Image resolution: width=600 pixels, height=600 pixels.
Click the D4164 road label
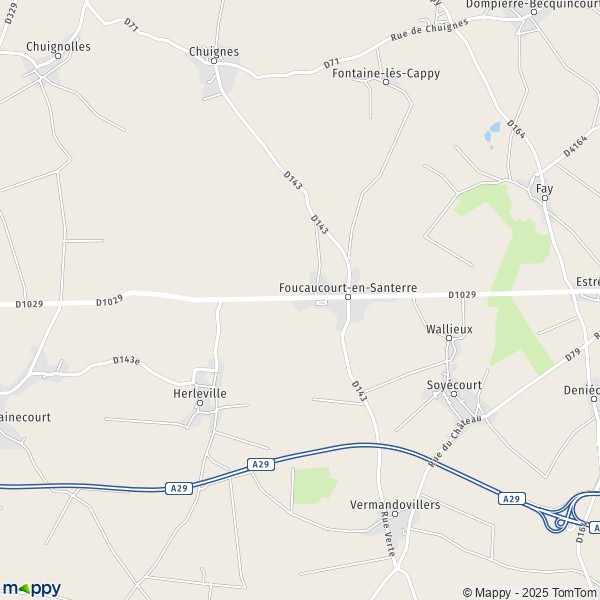[575, 146]
